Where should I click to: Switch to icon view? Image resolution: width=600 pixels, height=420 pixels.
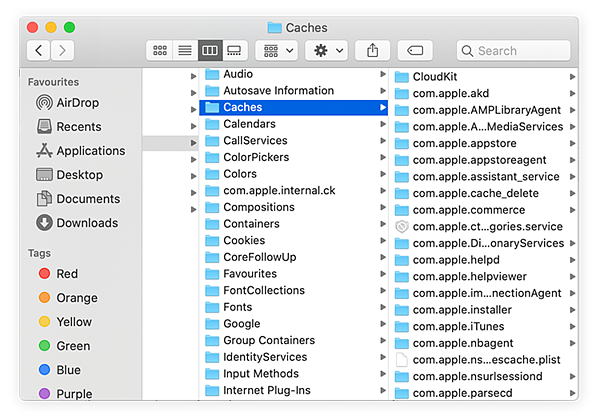coord(160,50)
